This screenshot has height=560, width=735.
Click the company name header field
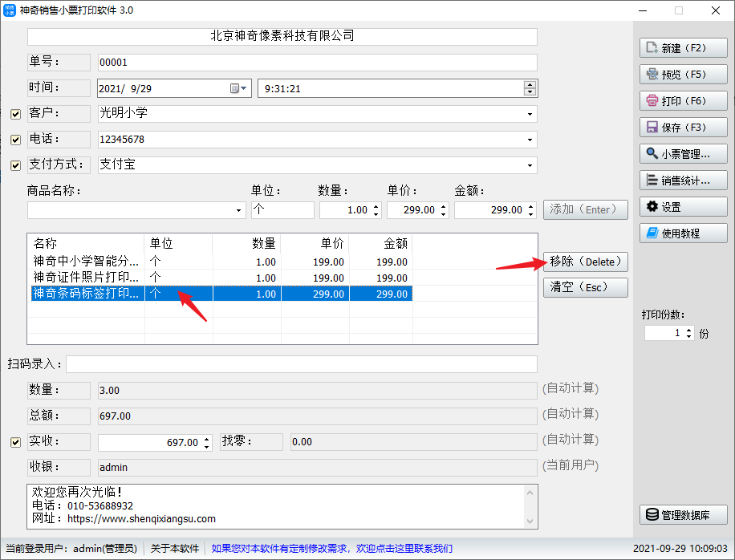tap(282, 37)
